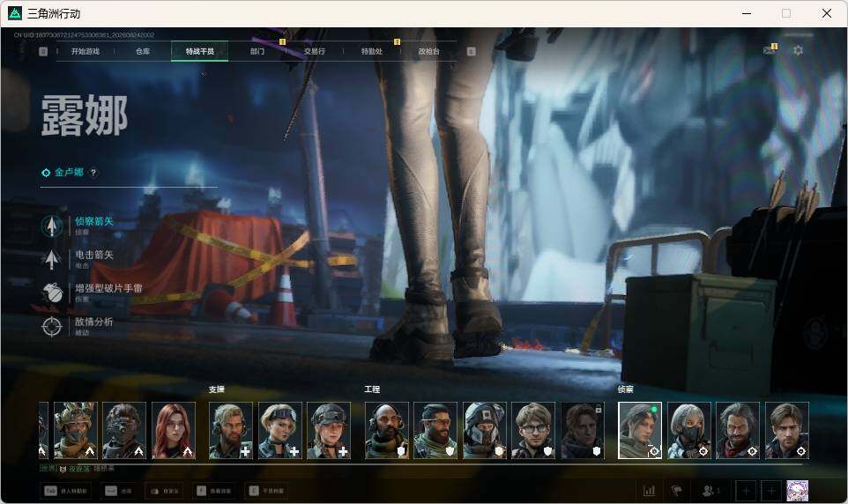
Task: Click the 电击箭矢 skill name
Action: (94, 255)
